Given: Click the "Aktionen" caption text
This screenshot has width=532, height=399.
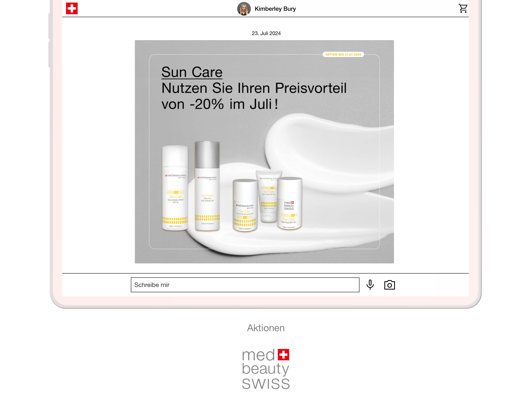Looking at the screenshot, I should point(266,328).
